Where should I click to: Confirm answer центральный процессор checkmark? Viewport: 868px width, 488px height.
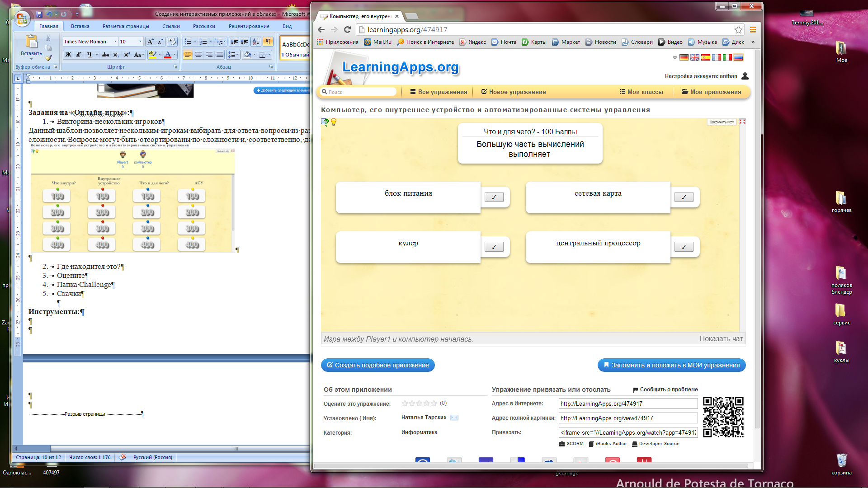[684, 247]
